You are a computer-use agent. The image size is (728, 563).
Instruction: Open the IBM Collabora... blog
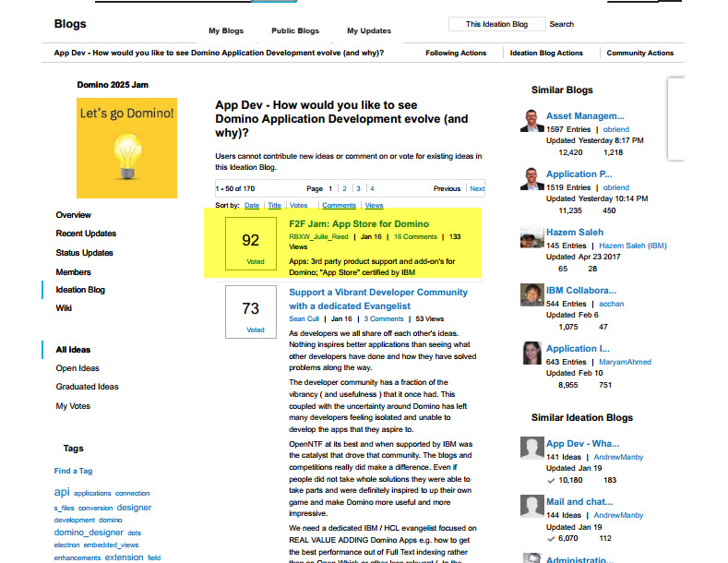[x=581, y=291]
